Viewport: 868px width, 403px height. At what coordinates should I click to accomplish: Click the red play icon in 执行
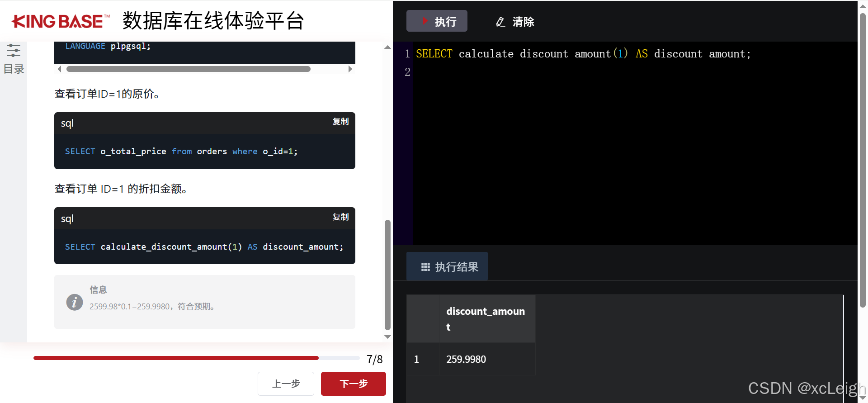pos(425,21)
